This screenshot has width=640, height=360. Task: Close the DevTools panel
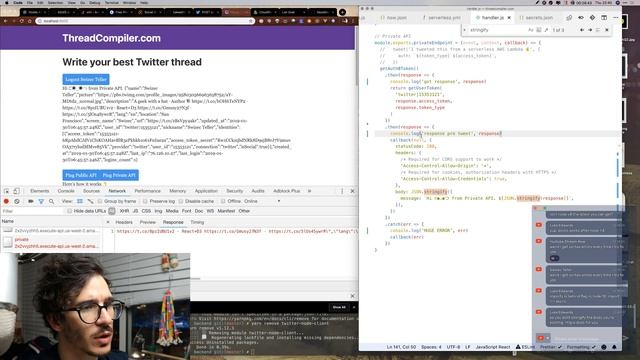point(353,191)
